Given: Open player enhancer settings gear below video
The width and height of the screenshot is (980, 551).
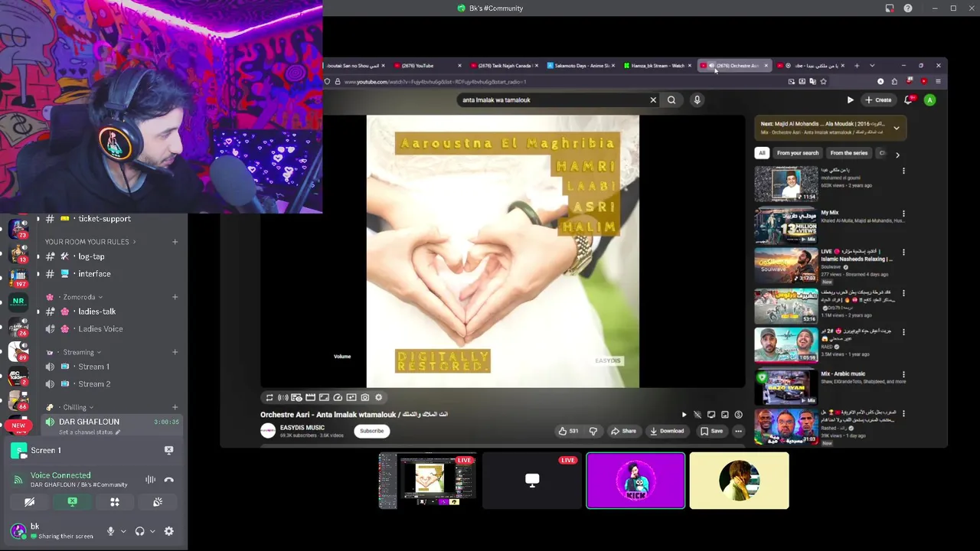Looking at the screenshot, I should pyautogui.click(x=378, y=397).
